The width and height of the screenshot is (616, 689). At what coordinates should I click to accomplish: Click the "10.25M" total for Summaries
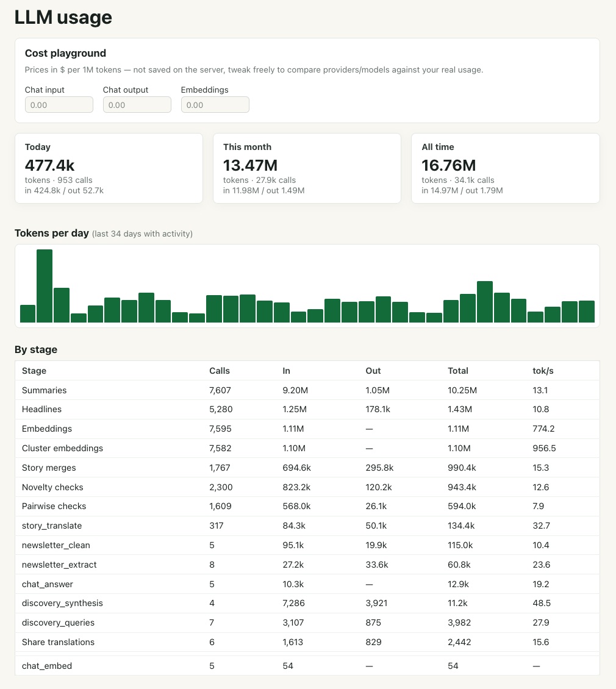pos(462,390)
